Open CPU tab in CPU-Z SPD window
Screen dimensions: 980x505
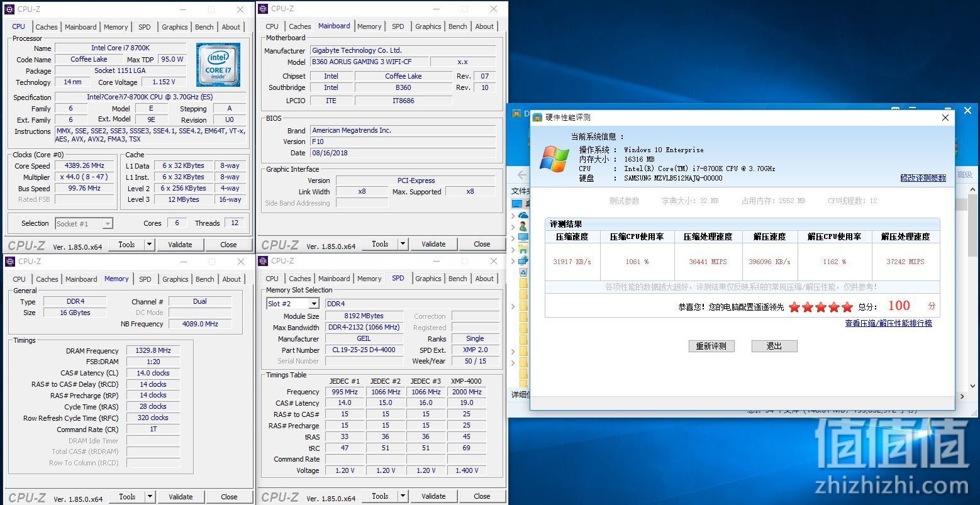pyautogui.click(x=272, y=279)
